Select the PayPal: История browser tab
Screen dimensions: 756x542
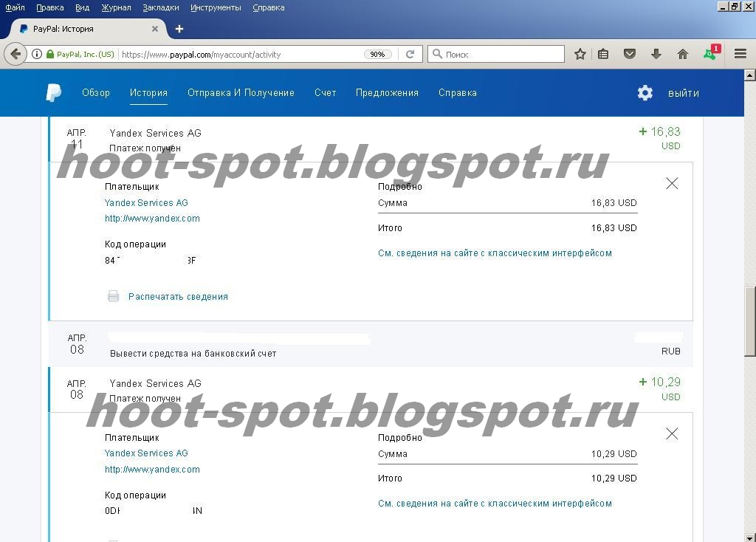89,29
